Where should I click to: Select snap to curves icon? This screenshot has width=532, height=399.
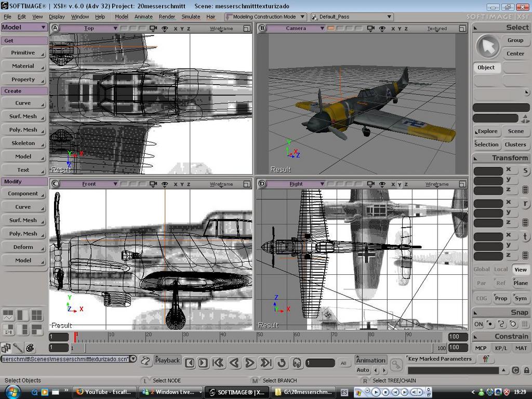point(501,324)
